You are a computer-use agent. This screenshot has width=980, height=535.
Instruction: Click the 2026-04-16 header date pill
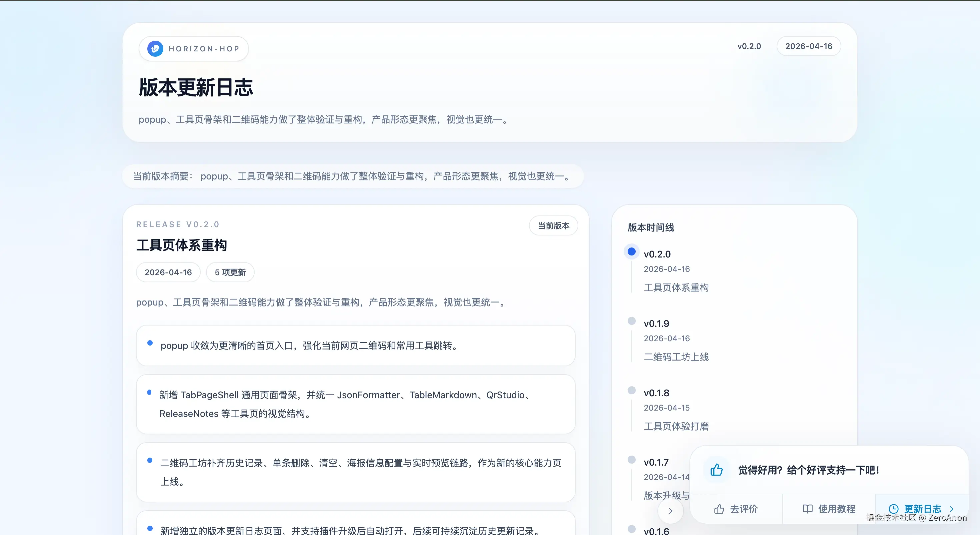click(808, 46)
